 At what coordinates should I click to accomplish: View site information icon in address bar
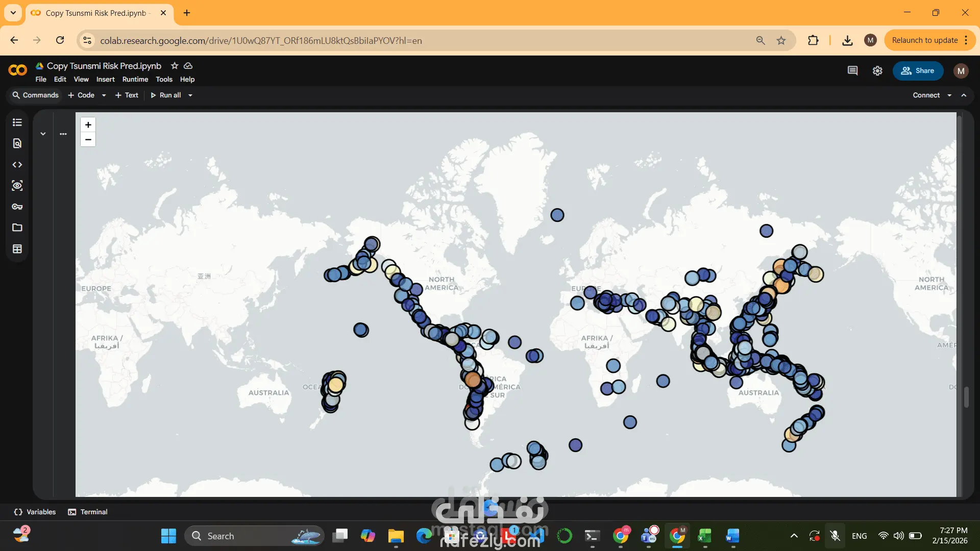(87, 40)
